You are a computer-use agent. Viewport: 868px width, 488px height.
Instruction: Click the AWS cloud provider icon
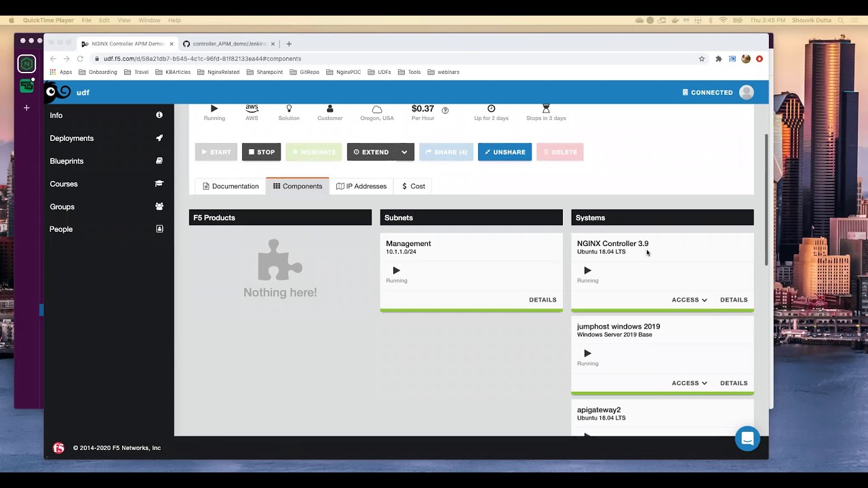[252, 108]
